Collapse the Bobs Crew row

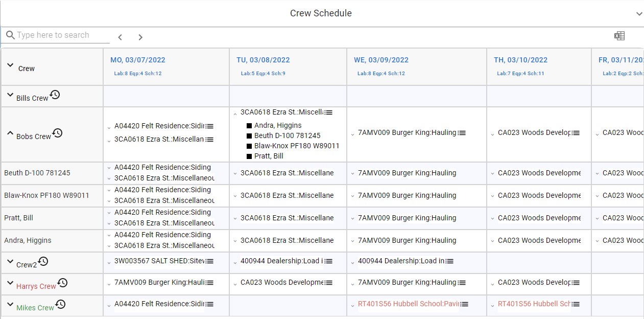10,133
